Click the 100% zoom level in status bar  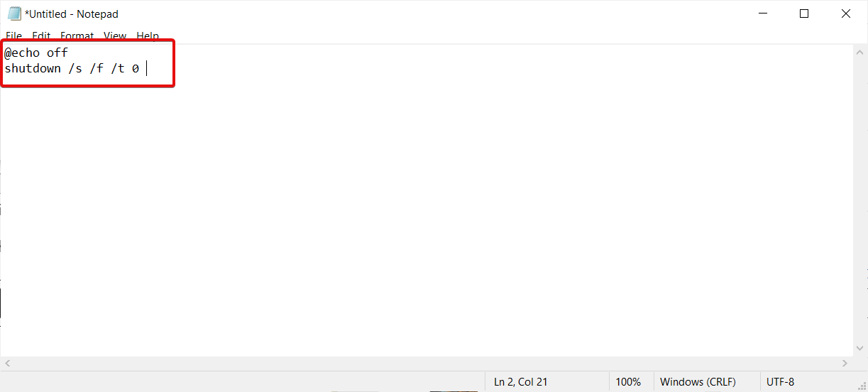[x=628, y=382]
